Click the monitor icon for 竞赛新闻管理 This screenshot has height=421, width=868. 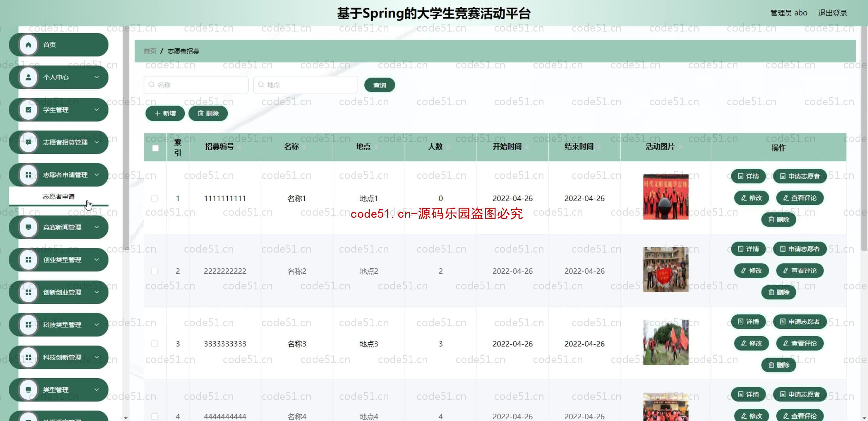point(28,227)
